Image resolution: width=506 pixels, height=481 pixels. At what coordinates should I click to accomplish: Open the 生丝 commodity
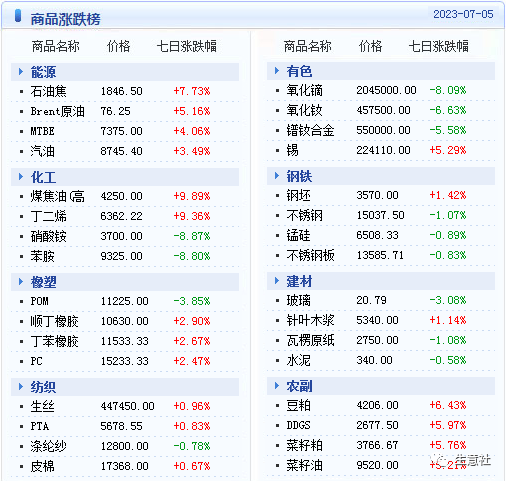click(x=42, y=406)
